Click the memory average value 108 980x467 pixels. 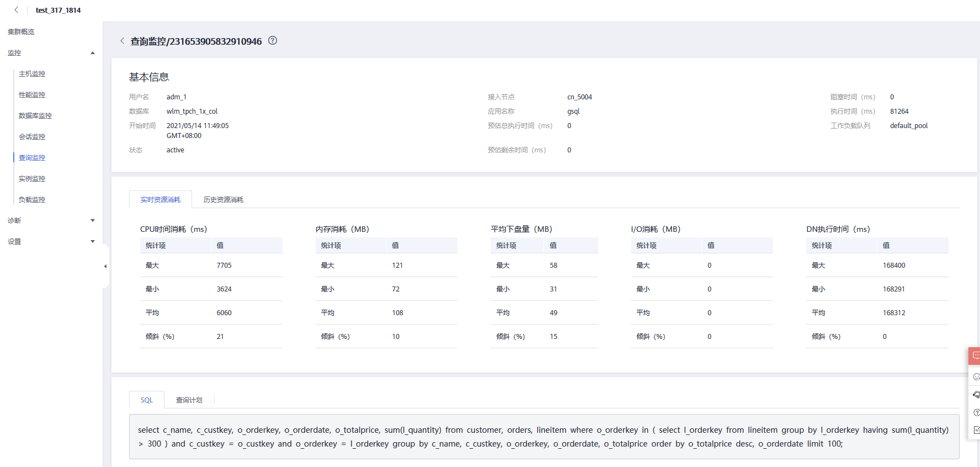point(397,313)
